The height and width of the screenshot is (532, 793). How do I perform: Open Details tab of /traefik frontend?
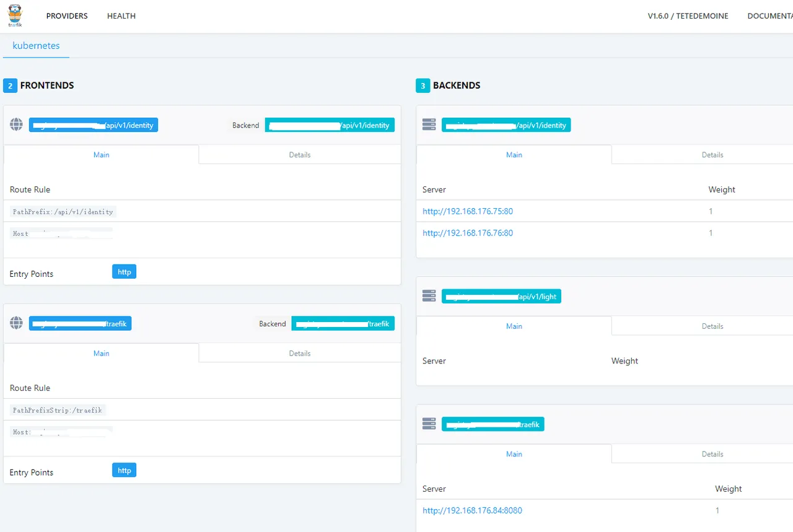pyautogui.click(x=300, y=353)
